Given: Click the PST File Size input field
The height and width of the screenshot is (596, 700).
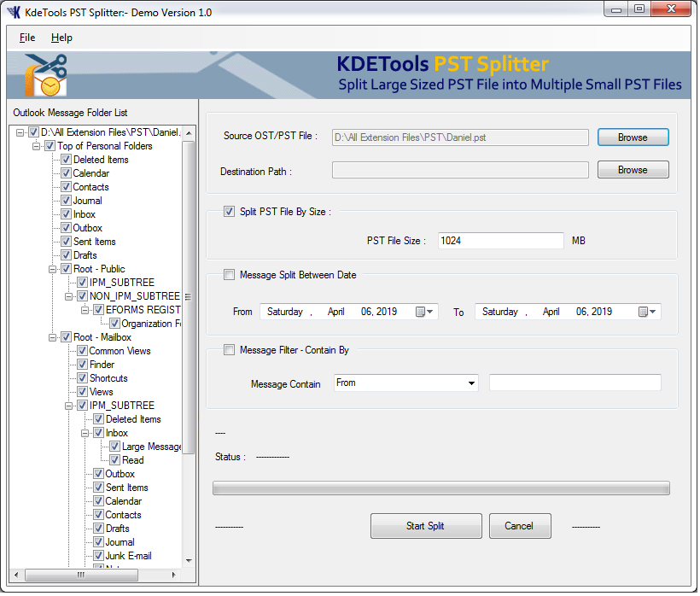Looking at the screenshot, I should tap(500, 241).
